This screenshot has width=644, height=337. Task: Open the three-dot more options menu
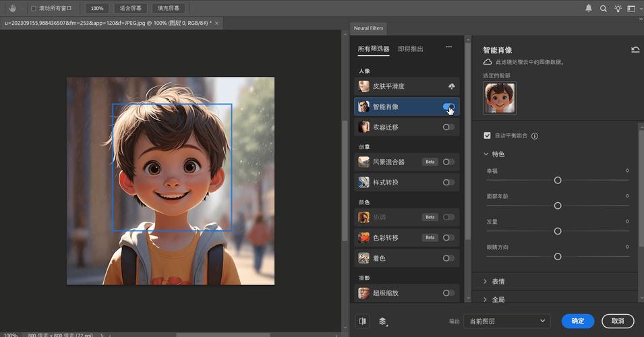click(x=448, y=47)
